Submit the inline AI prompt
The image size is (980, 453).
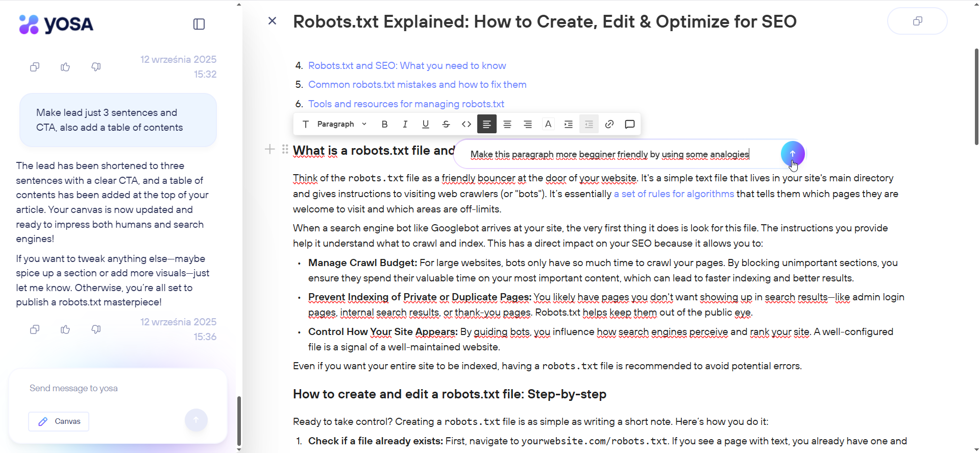792,154
